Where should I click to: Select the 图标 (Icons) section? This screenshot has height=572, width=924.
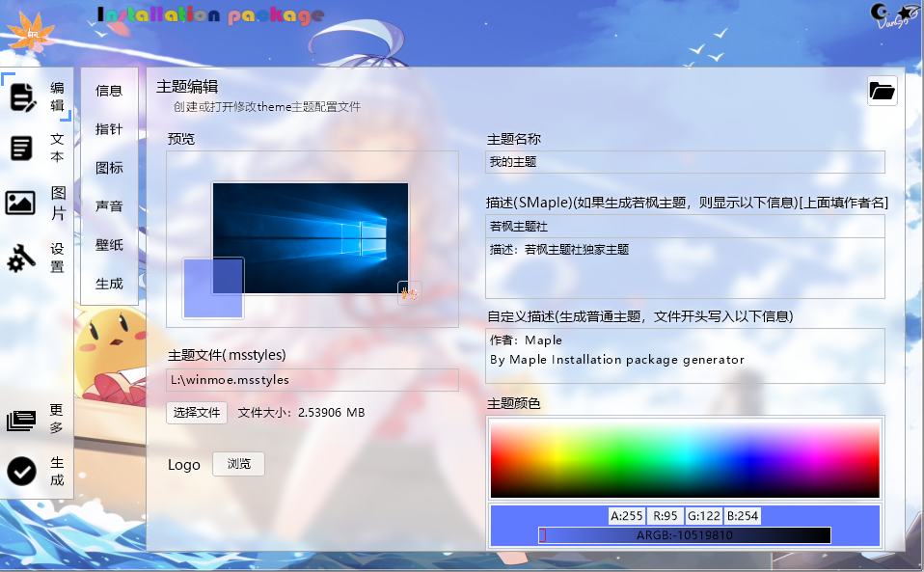pos(109,167)
